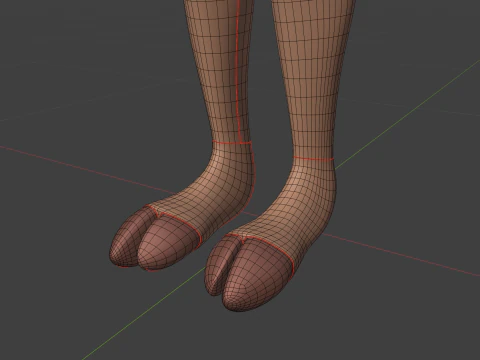Click the red ankle seam below the vertical seam
Screen dimensions: 480x360
[x=232, y=142]
